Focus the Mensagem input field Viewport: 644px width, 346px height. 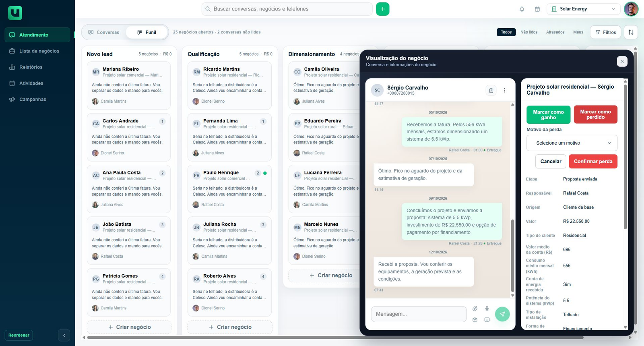click(x=419, y=314)
